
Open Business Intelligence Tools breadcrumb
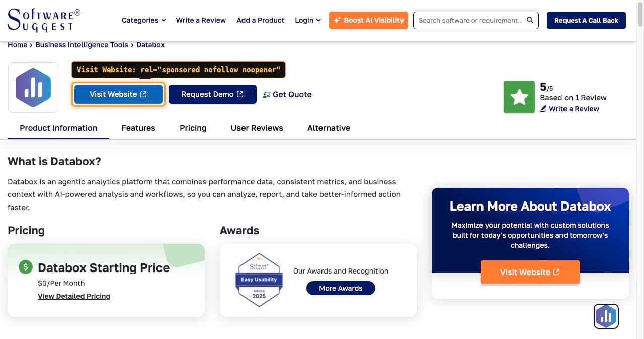click(82, 45)
